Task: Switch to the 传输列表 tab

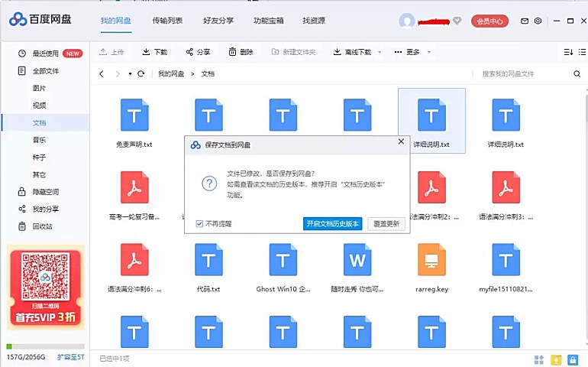Action: [x=167, y=21]
